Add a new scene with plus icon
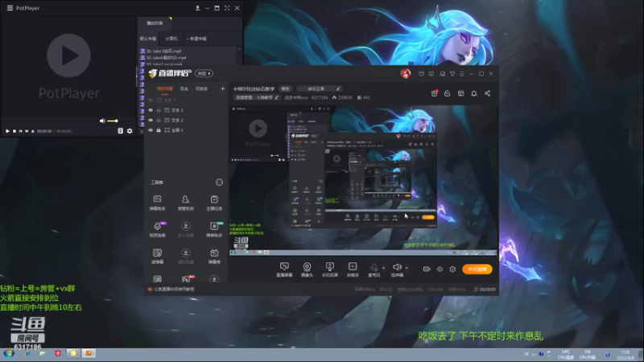The height and width of the screenshot is (362, 644). click(x=223, y=88)
